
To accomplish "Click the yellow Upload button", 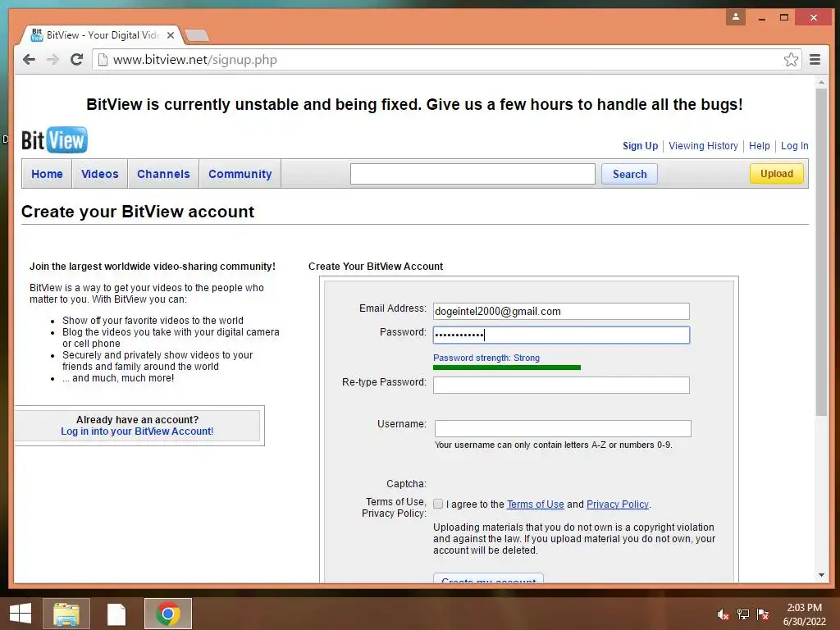I will [776, 174].
